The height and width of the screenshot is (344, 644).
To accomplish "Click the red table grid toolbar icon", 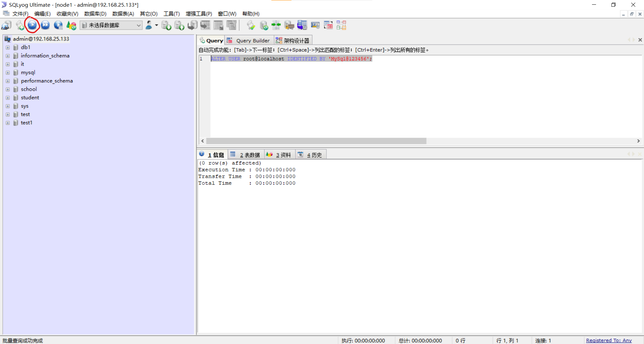I will tap(328, 25).
